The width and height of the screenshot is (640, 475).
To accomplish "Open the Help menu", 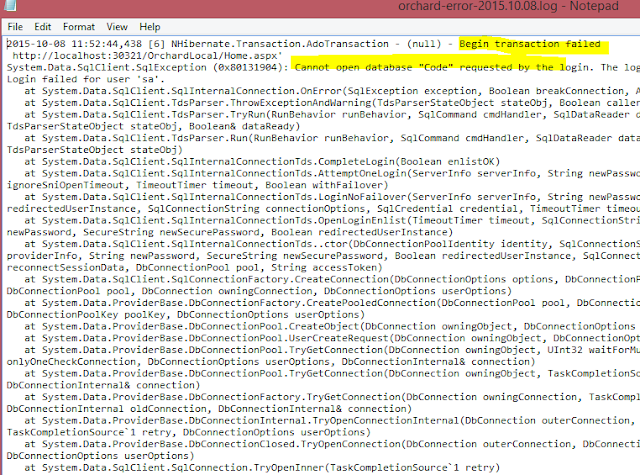I will point(150,27).
